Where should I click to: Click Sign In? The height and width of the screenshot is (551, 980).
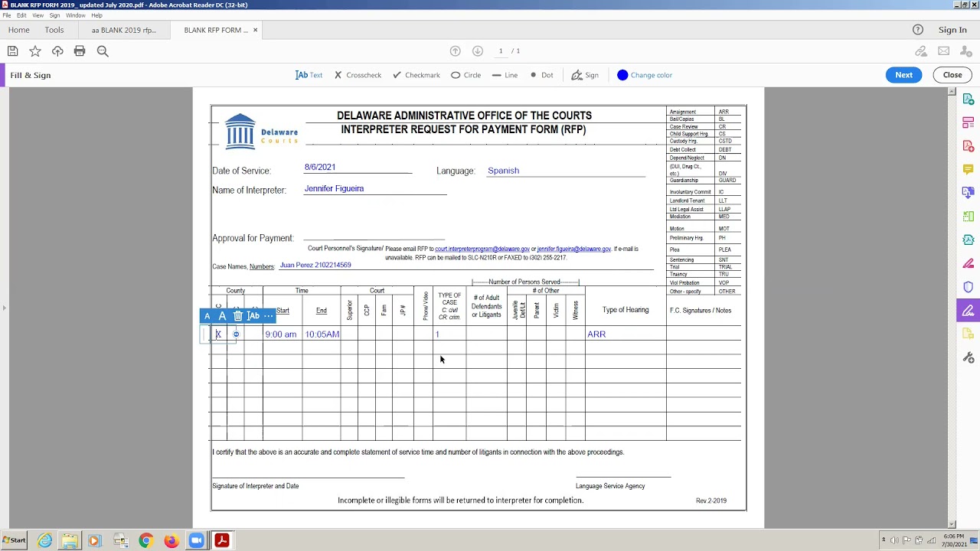point(952,30)
